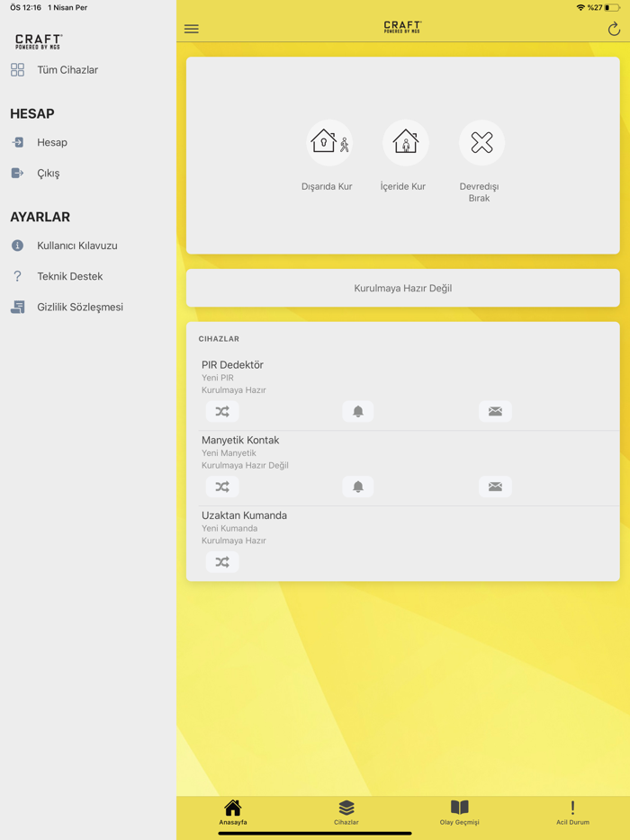Tap bell icon for PIR Dedektör

(358, 411)
